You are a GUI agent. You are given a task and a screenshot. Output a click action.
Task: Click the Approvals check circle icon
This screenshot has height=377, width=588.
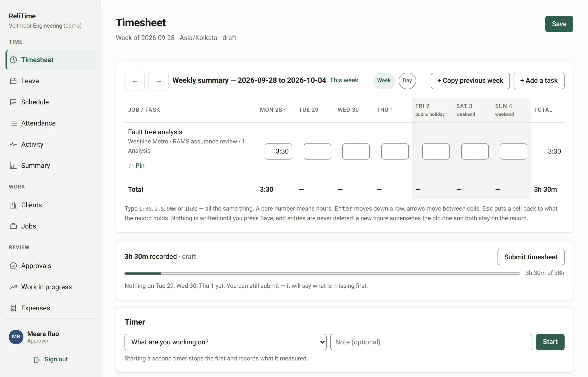pyautogui.click(x=13, y=266)
